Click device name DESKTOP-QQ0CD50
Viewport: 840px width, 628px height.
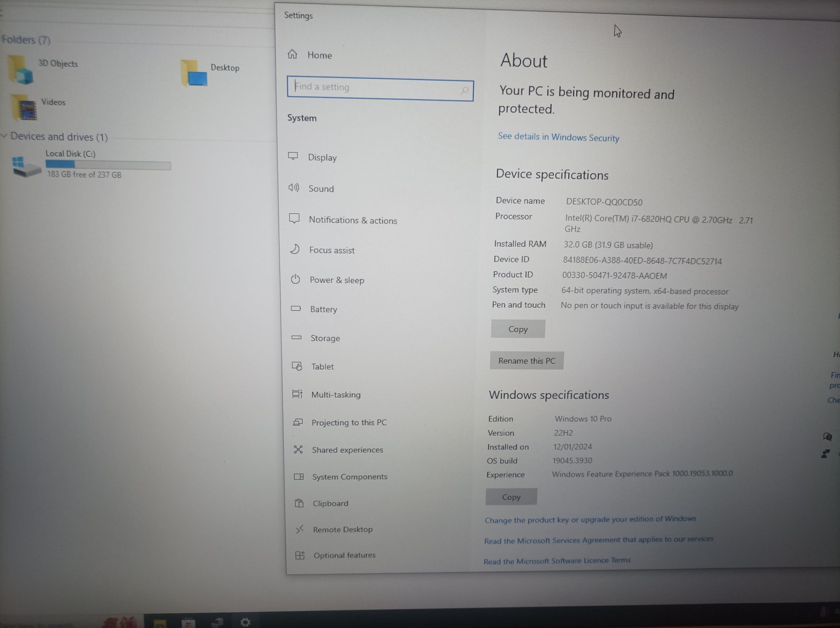(604, 202)
